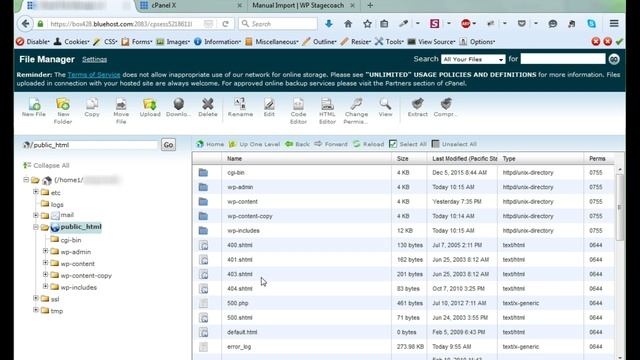Viewport: 640px width, 360px height.
Task: Click the Go button beside path field
Action: coord(168,144)
